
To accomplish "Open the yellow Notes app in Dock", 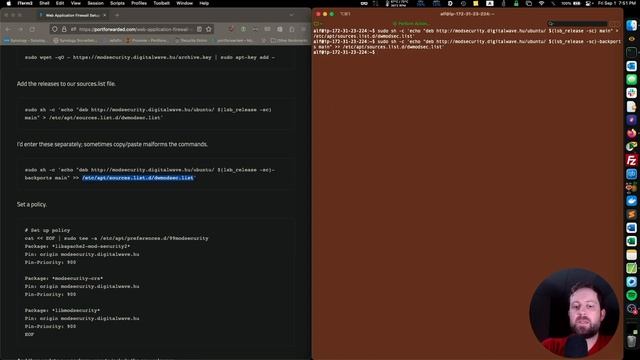I will coord(631,254).
